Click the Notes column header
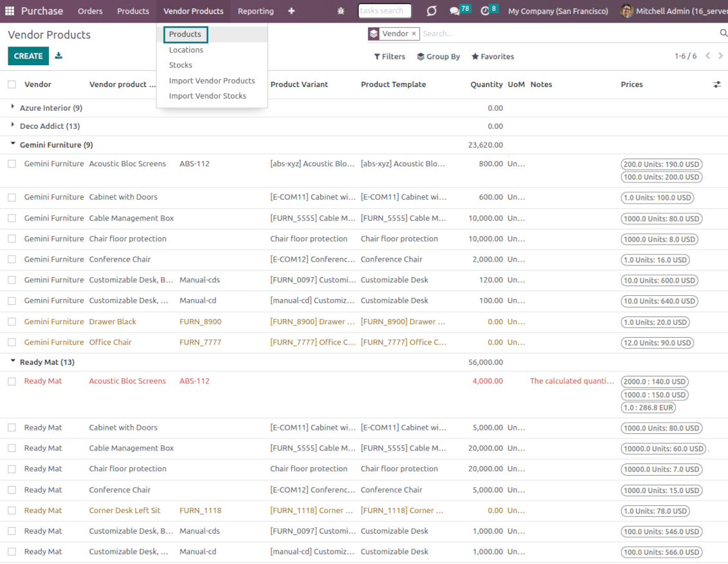The image size is (728, 564). coord(541,84)
